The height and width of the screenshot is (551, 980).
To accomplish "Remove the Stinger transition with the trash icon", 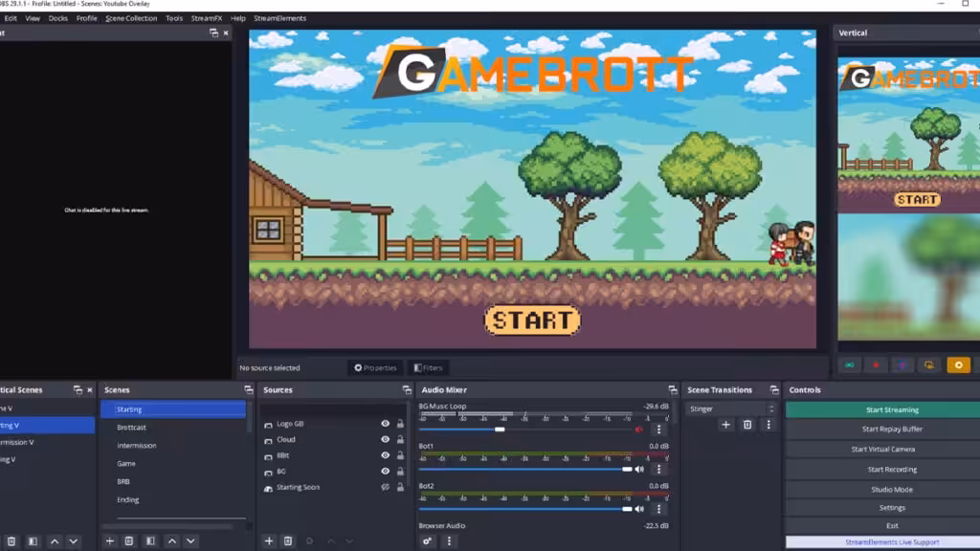I will pyautogui.click(x=747, y=425).
